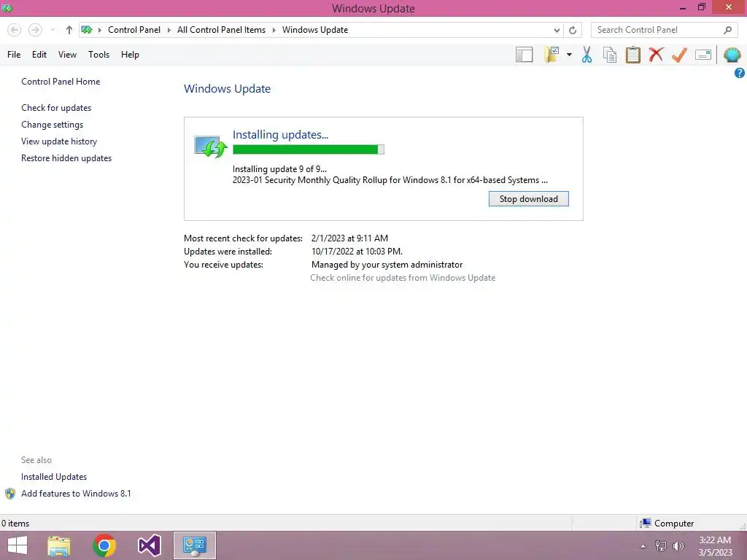Open Restore hidden updates link
This screenshot has width=747, height=560.
point(66,158)
